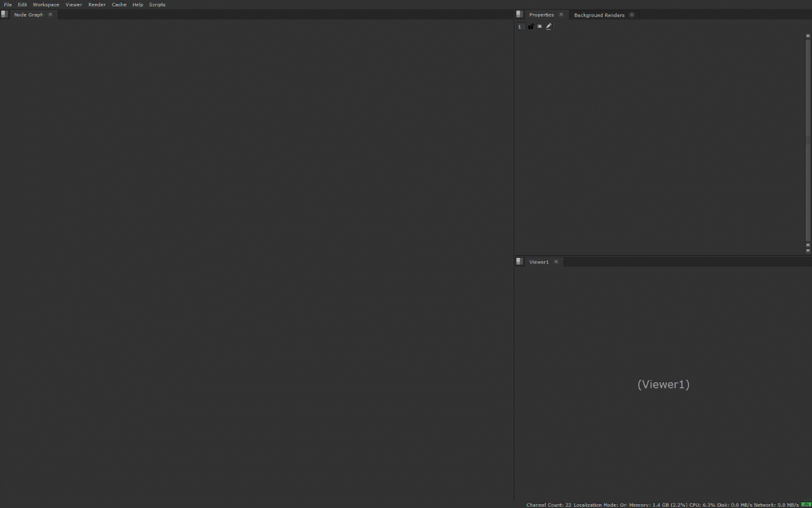812x508 pixels.
Task: Open the Properties pane content menu
Action: pos(519,14)
